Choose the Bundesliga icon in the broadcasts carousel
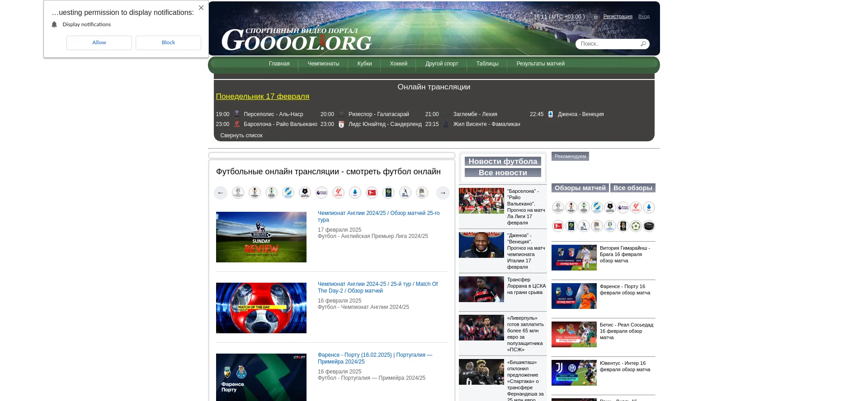Screen dimensions: 868x401 click(372, 193)
